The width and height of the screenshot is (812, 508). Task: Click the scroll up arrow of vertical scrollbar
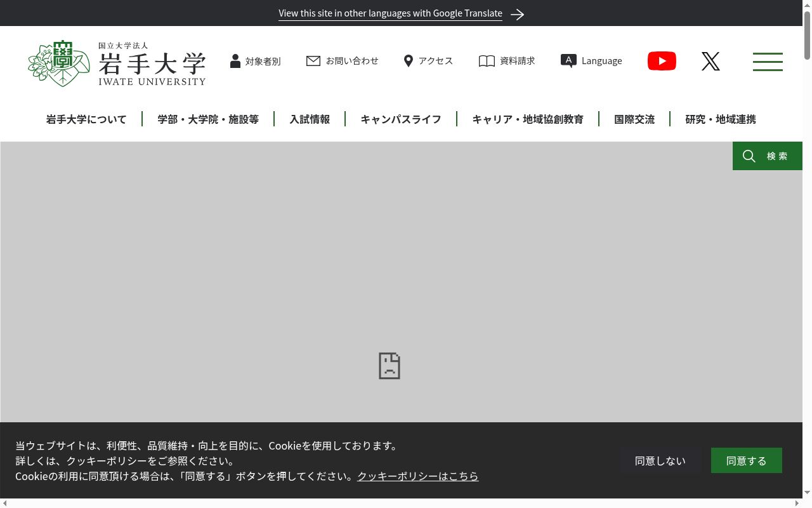pyautogui.click(x=807, y=4)
